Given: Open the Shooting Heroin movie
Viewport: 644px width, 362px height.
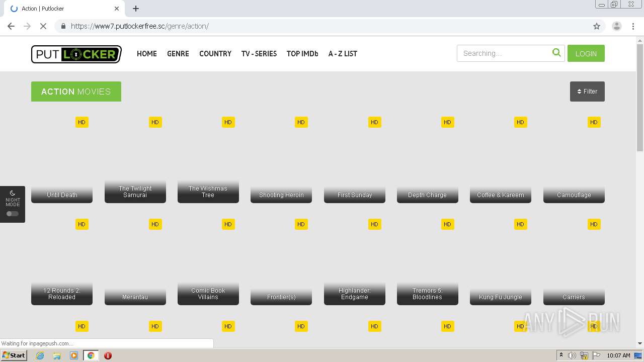Looking at the screenshot, I should [x=281, y=160].
